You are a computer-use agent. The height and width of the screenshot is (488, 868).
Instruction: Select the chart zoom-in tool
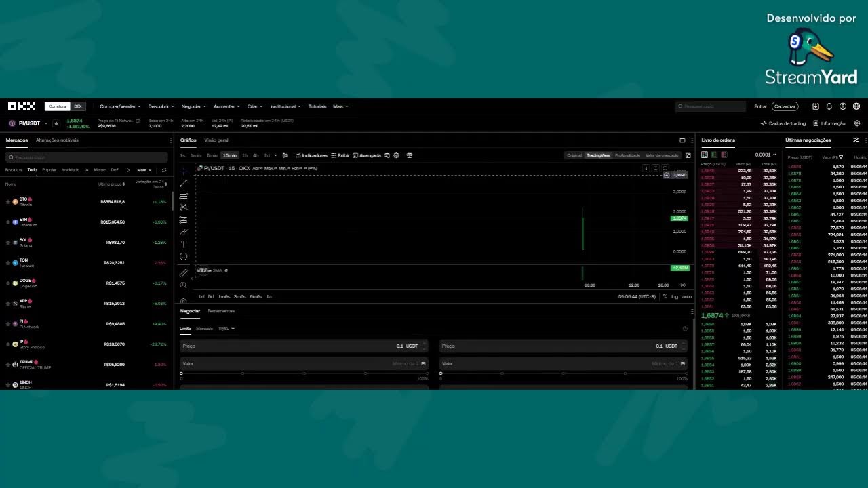pyautogui.click(x=184, y=285)
